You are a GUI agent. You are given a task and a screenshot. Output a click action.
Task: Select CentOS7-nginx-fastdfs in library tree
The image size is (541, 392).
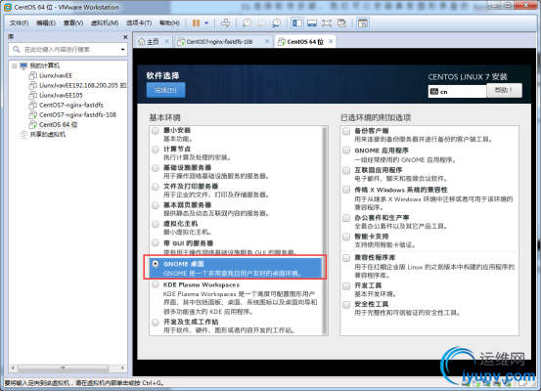click(x=66, y=105)
